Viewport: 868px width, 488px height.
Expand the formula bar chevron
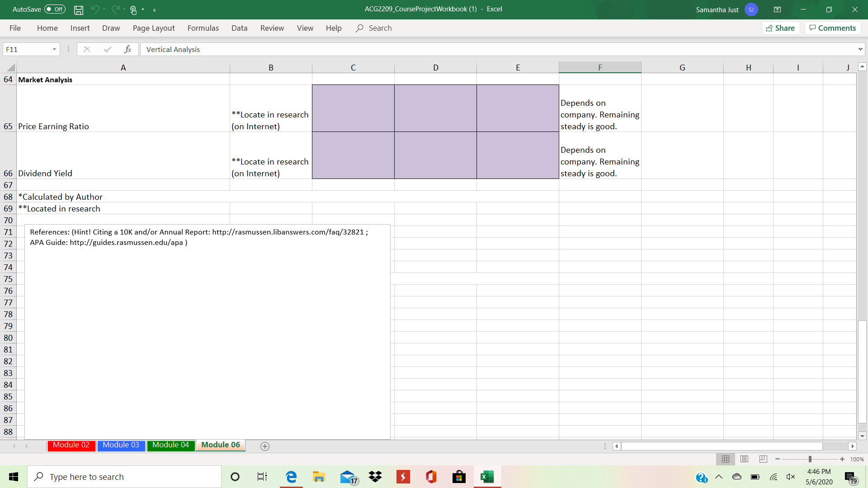(860, 49)
